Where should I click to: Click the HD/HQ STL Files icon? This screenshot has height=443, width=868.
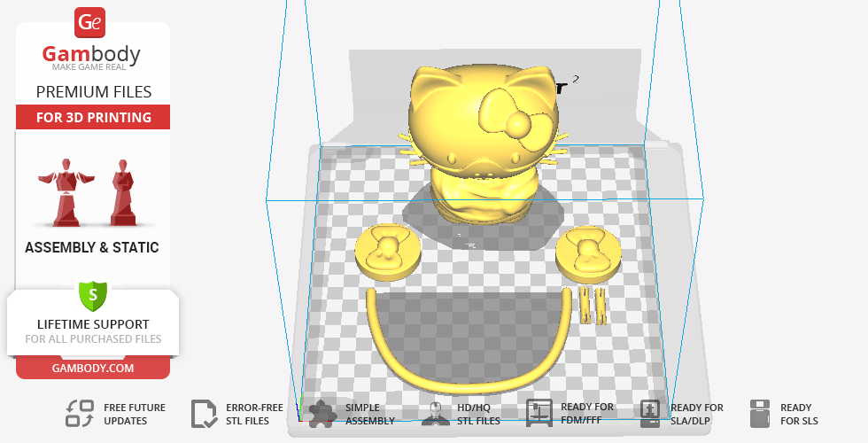pyautogui.click(x=434, y=413)
